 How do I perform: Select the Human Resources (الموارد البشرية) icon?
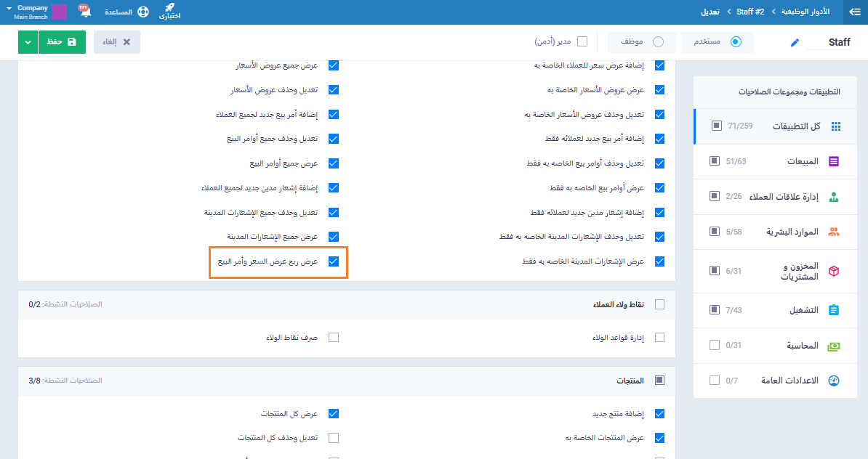[x=834, y=232]
